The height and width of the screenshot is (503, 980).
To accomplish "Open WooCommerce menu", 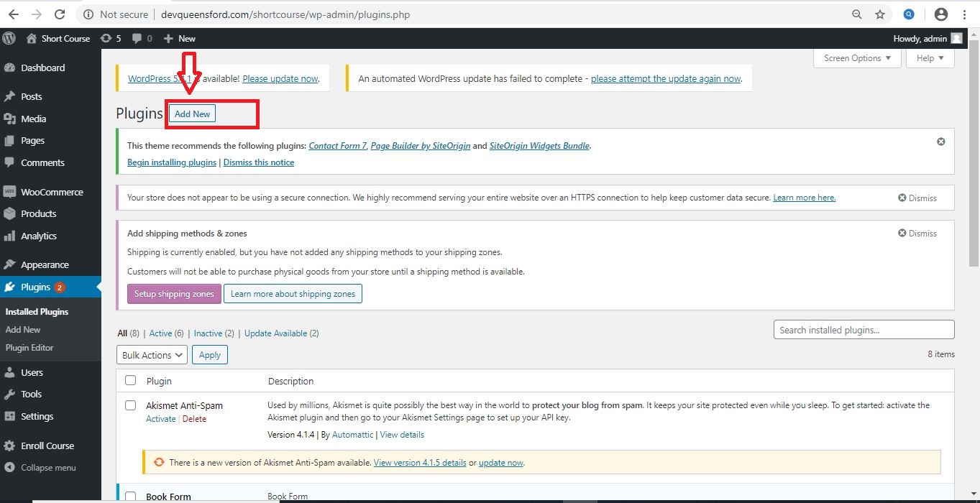I will (50, 192).
